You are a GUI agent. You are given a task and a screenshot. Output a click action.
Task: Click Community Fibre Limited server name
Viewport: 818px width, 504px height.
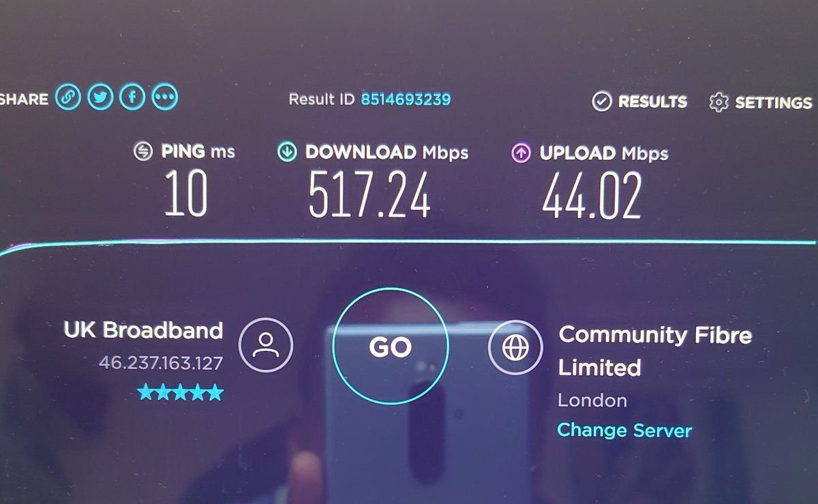click(x=655, y=351)
